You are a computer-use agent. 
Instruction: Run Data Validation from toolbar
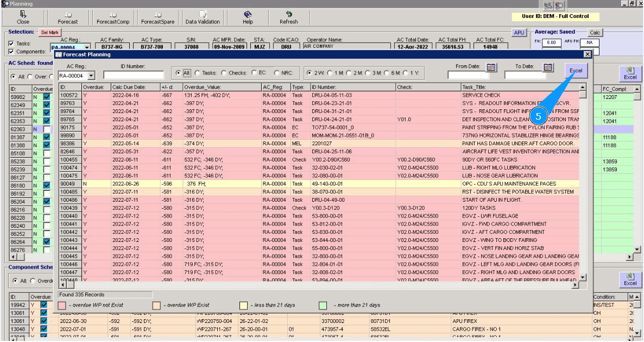point(203,18)
